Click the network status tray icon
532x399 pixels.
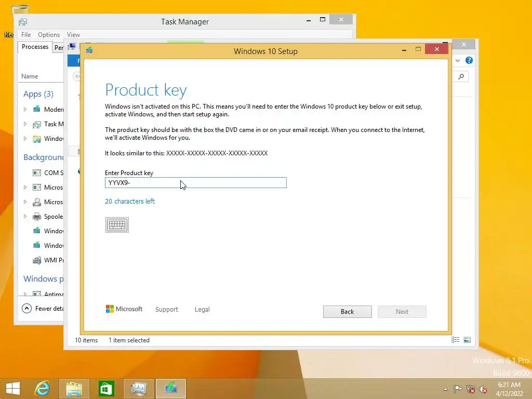click(x=471, y=389)
